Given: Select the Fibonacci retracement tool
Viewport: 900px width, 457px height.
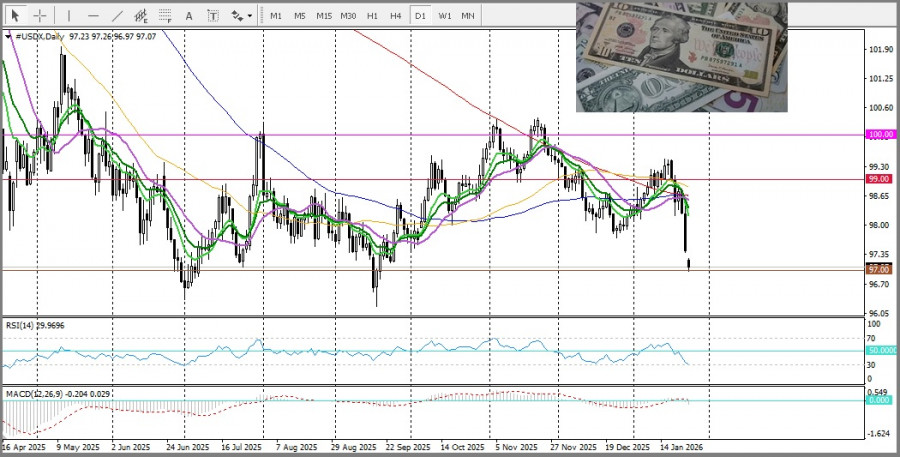Looking at the screenshot, I should point(166,16).
